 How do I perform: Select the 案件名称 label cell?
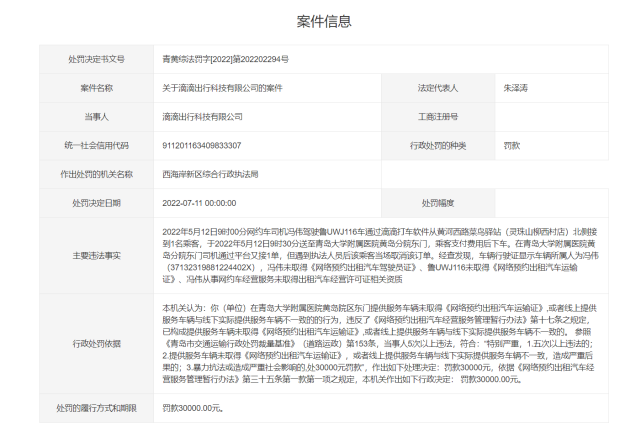(x=98, y=88)
